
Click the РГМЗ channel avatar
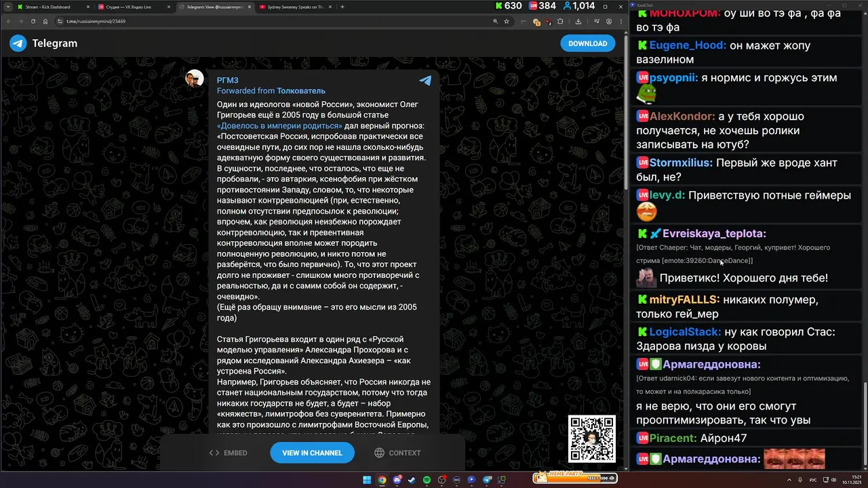click(x=195, y=78)
